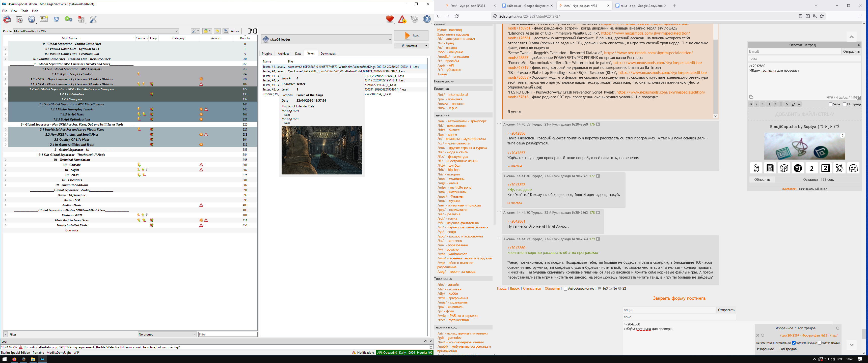The height and width of the screenshot is (363, 868).
Task: Open the open-folder dropdown next to profile
Action: pos(207,31)
